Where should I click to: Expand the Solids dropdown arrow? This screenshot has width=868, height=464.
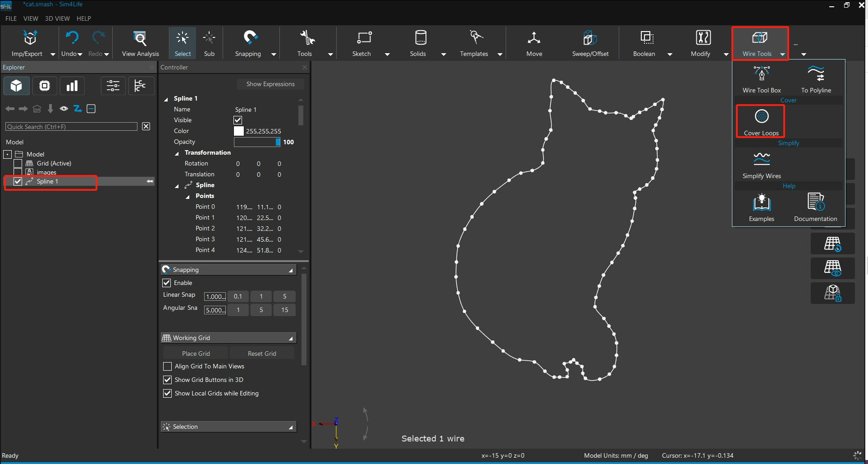[443, 54]
